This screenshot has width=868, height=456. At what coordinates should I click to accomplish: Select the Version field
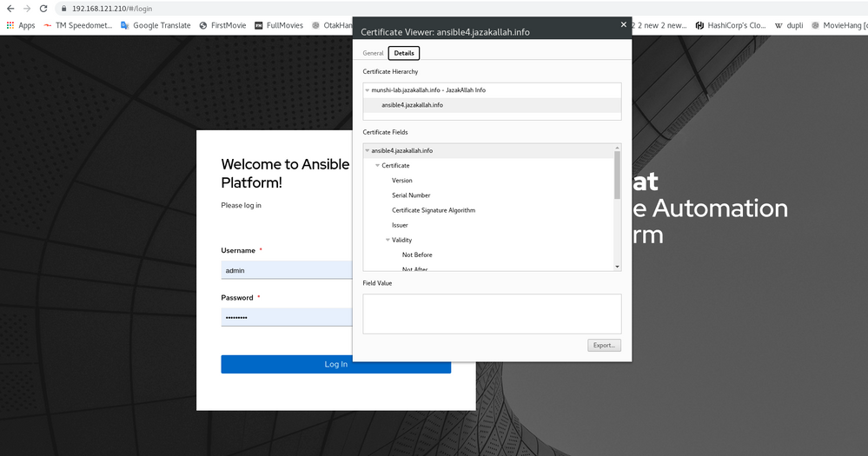[402, 181]
